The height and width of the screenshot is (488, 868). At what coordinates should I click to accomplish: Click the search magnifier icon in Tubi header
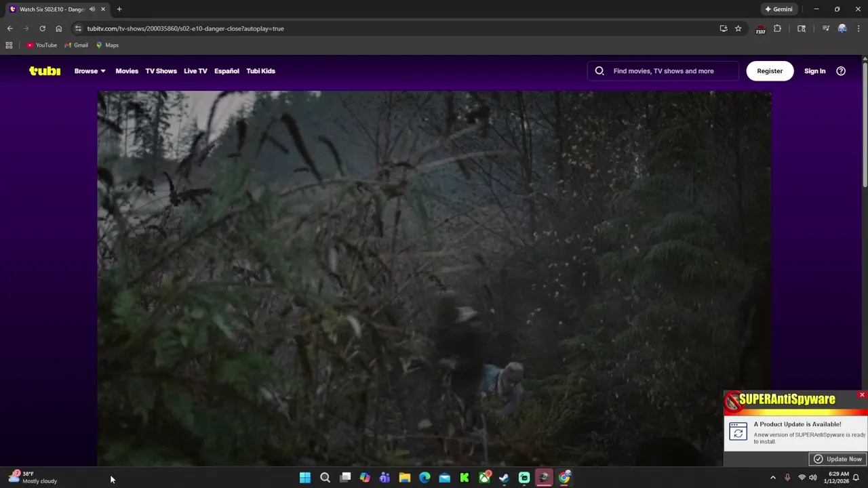599,70
